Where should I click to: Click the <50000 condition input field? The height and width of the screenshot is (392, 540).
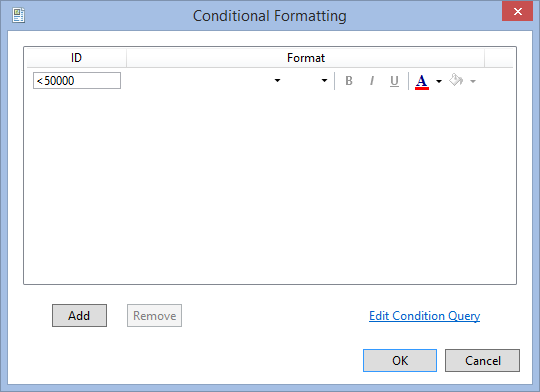pyautogui.click(x=77, y=81)
